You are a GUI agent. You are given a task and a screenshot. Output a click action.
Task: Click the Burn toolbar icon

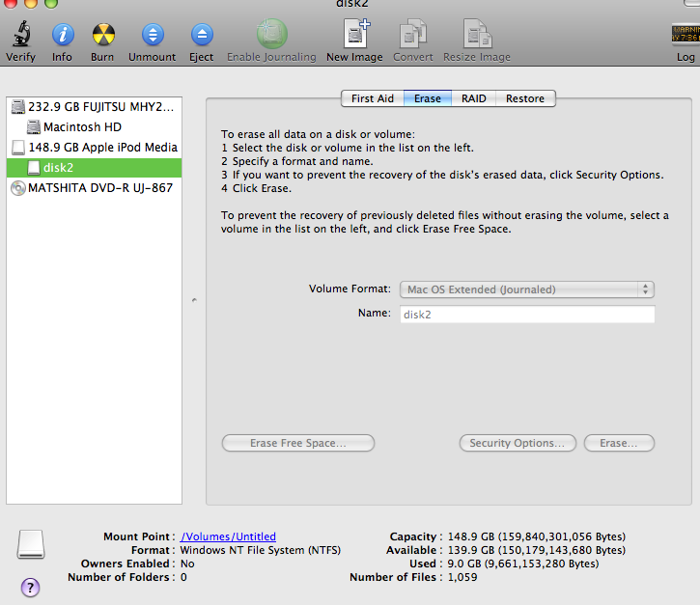(103, 35)
